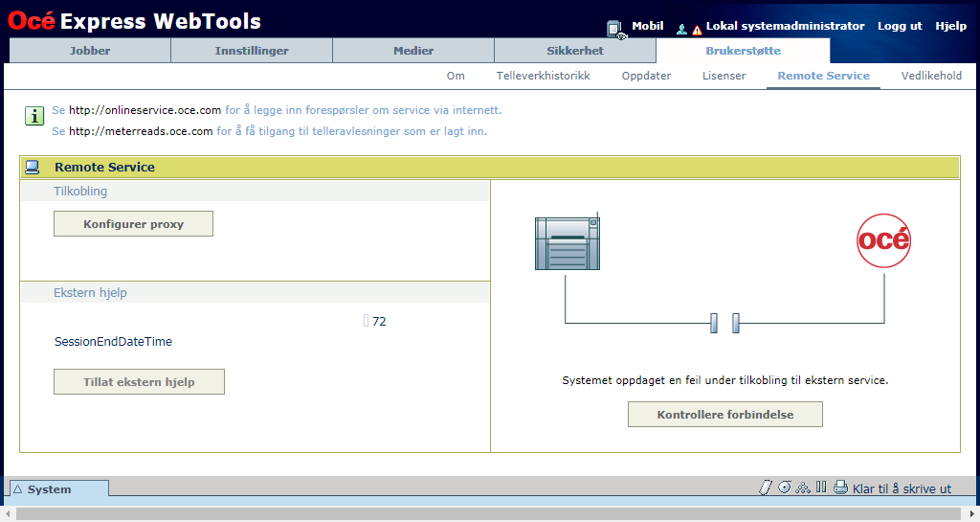This screenshot has width=980, height=522.
Task: Open the Lisenser sub-tab
Action: [x=724, y=76]
